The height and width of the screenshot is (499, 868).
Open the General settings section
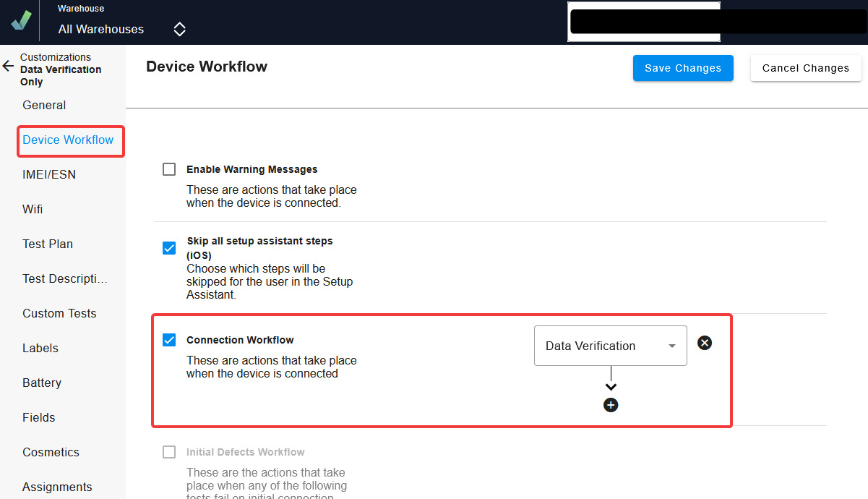click(x=44, y=105)
